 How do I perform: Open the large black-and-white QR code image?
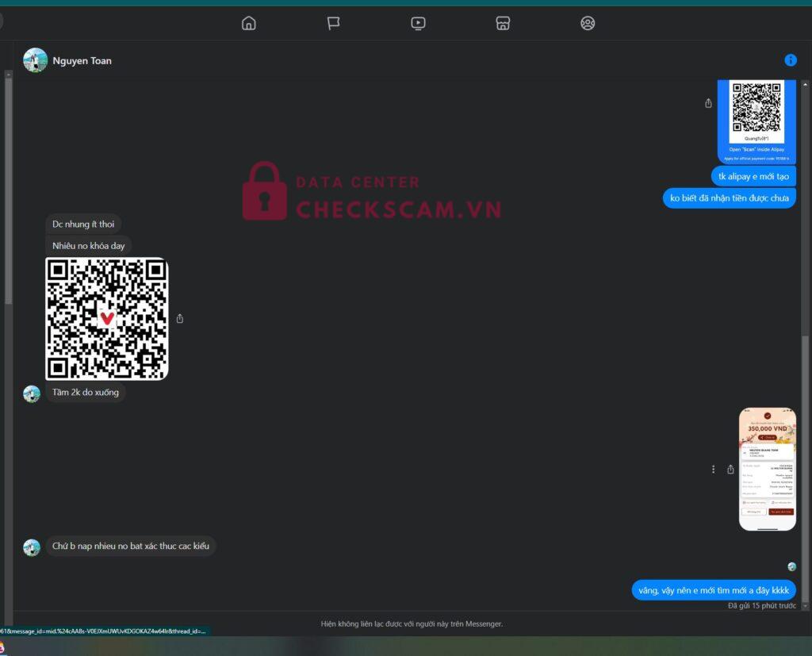tap(107, 319)
